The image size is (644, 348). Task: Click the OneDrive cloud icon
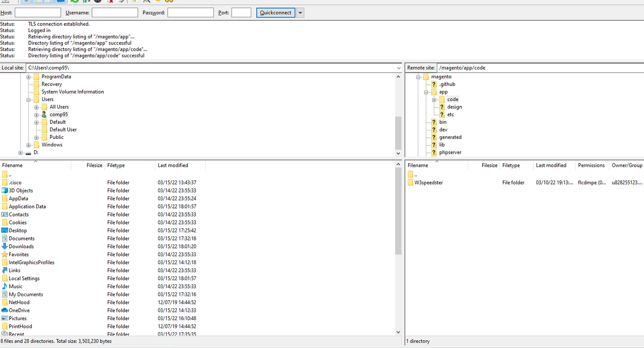click(5, 310)
